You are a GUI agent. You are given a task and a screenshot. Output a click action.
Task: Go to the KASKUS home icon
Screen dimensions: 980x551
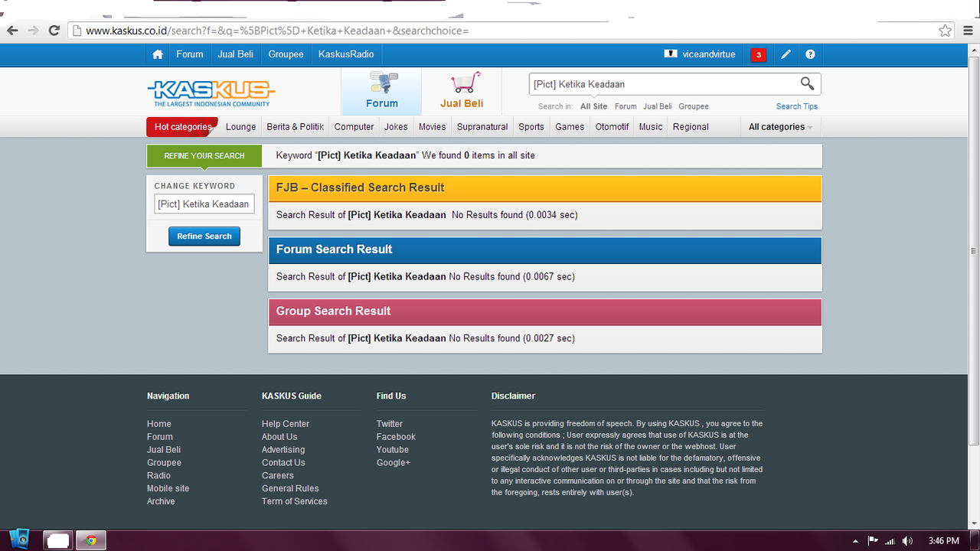(x=158, y=54)
